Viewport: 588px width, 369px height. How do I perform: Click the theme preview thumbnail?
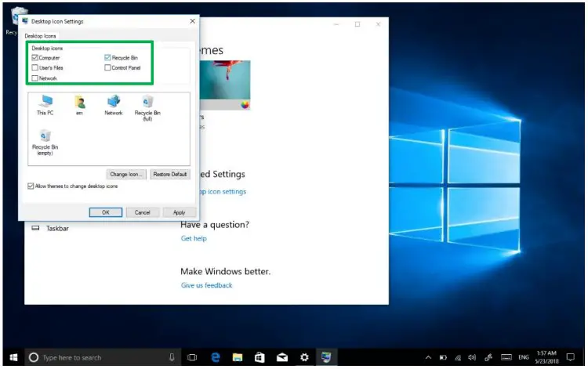coord(225,85)
